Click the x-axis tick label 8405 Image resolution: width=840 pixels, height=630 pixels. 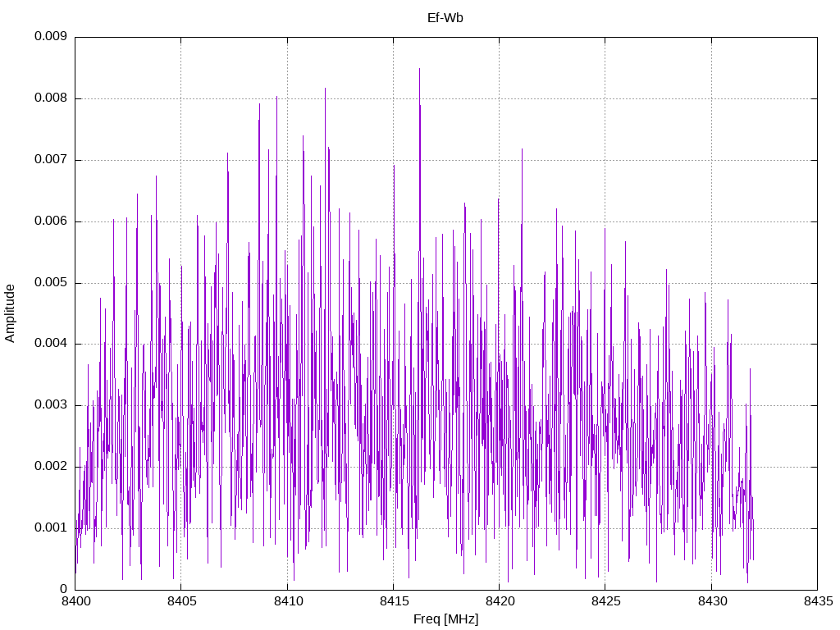[181, 601]
